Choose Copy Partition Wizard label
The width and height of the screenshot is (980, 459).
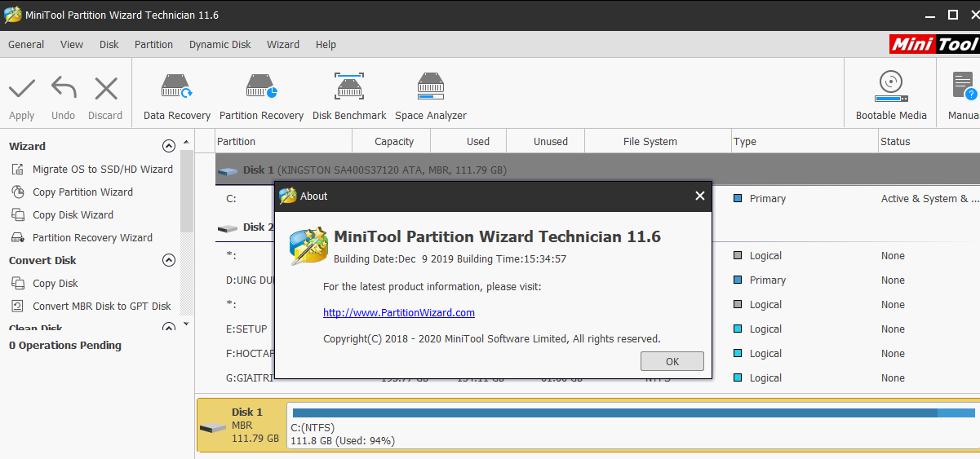(82, 192)
